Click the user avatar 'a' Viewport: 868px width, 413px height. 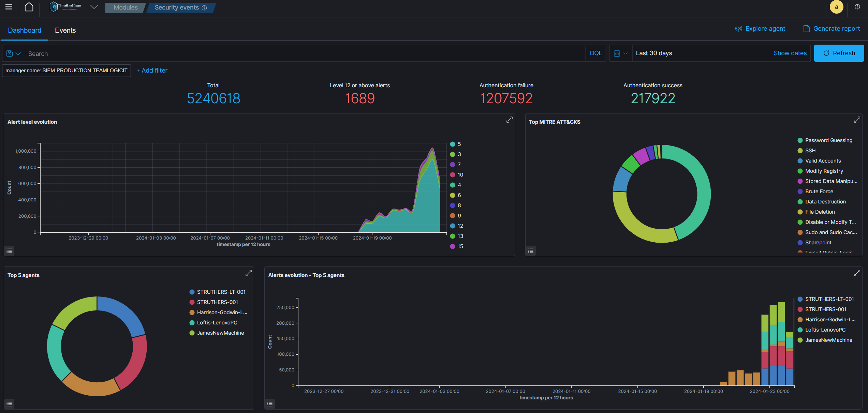pos(836,7)
